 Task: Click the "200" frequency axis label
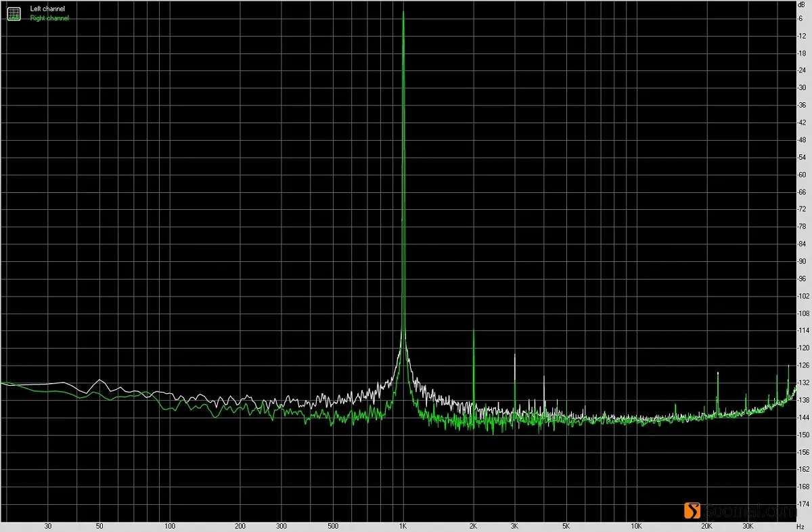click(241, 526)
